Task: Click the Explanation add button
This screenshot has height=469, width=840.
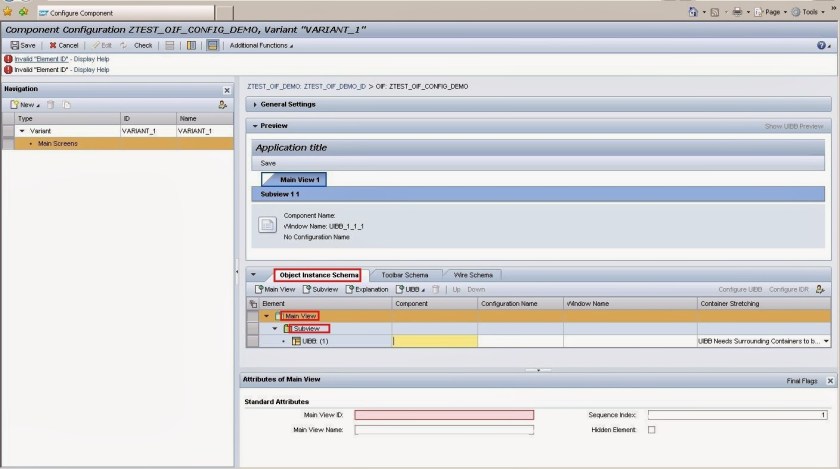Action: coord(367,289)
